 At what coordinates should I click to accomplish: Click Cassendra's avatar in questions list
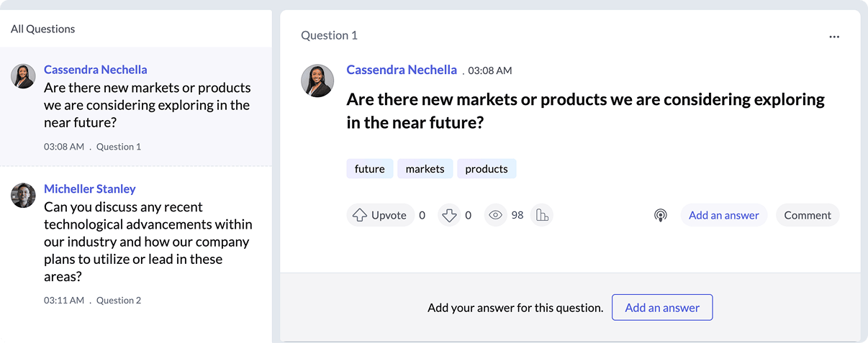click(24, 76)
